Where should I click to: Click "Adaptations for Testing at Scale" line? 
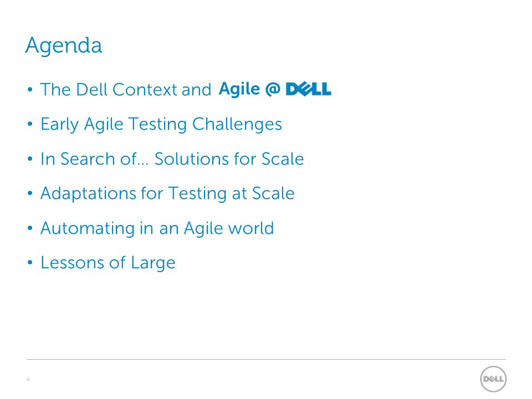(x=167, y=193)
